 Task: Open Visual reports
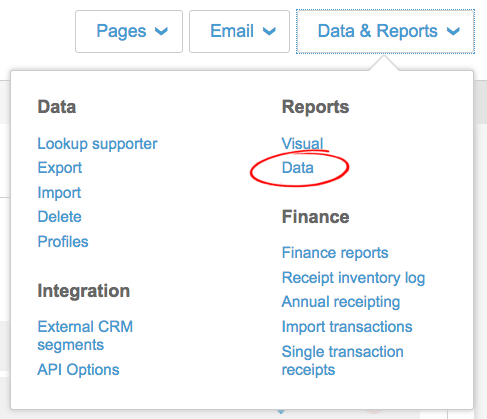point(302,144)
